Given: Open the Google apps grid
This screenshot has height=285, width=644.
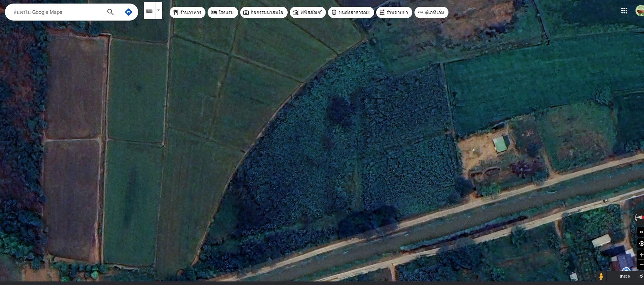Looking at the screenshot, I should (624, 11).
